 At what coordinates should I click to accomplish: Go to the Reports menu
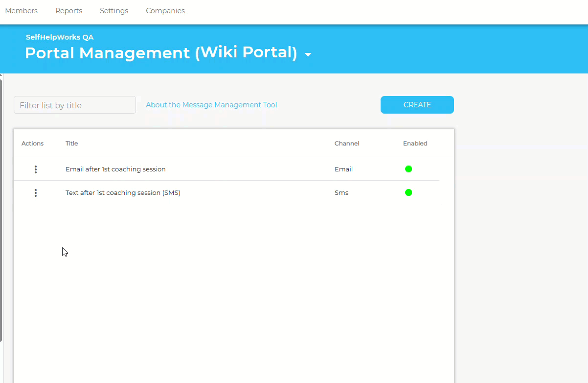click(x=68, y=11)
